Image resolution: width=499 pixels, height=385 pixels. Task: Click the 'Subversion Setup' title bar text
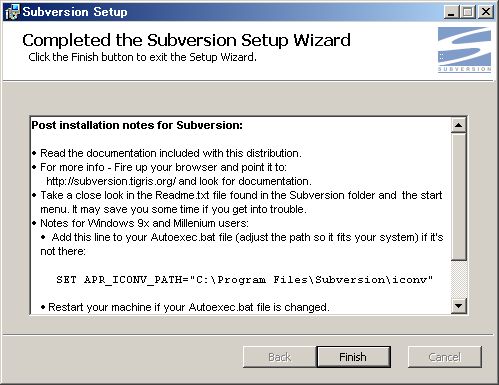(75, 12)
